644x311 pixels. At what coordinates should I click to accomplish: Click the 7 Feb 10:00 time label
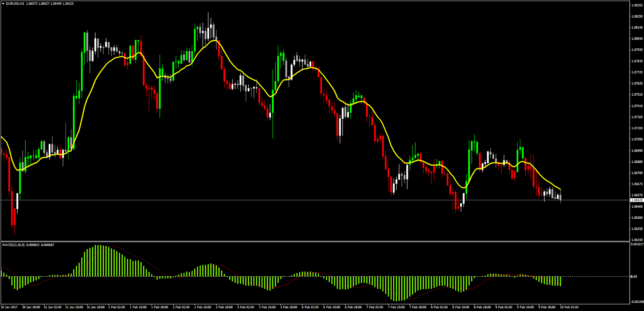click(x=396, y=307)
